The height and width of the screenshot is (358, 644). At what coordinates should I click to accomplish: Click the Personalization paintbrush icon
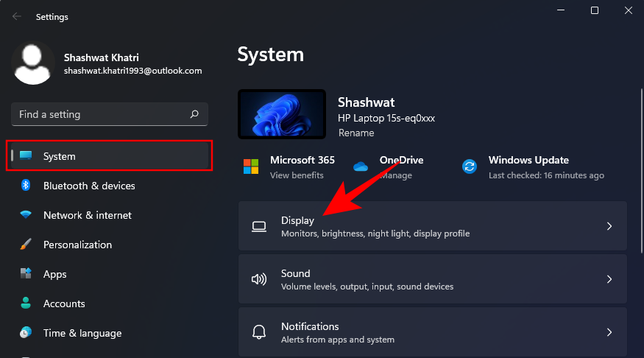point(26,245)
